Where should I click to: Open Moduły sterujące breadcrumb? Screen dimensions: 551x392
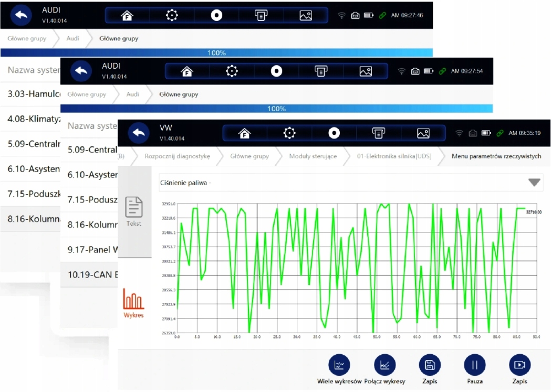coord(313,156)
